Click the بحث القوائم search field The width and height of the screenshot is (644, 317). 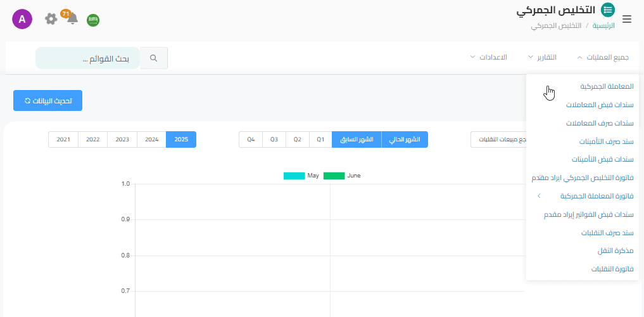(87, 58)
